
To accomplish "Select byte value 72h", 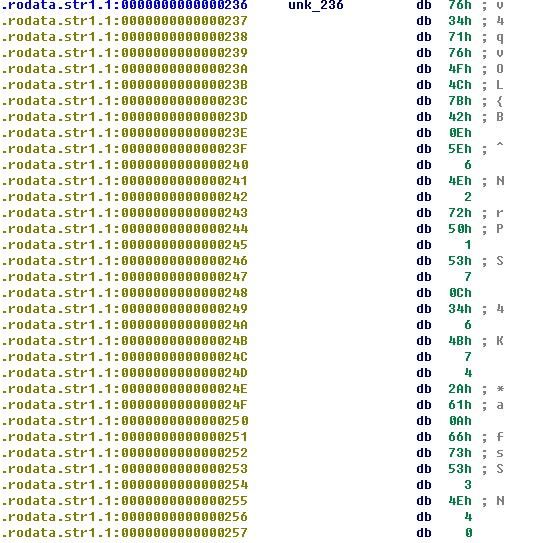I will click(x=460, y=213).
